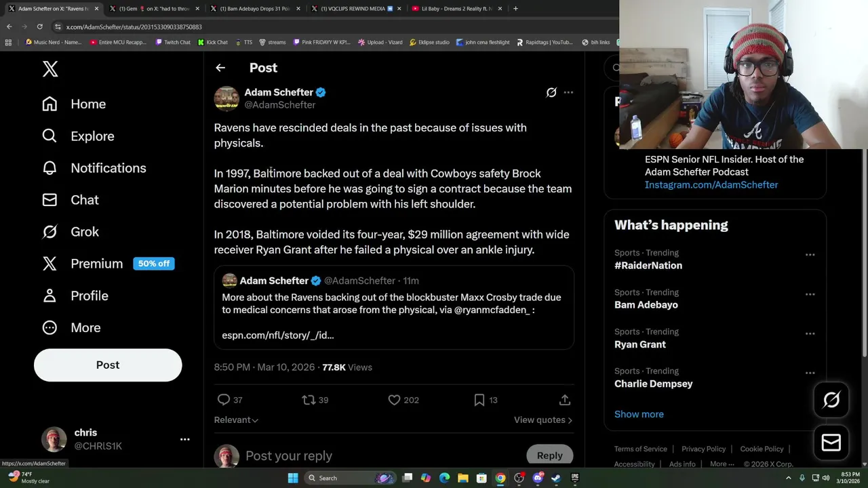Open options dots for Ryan Grant trend
Image resolution: width=868 pixels, height=488 pixels.
click(810, 333)
